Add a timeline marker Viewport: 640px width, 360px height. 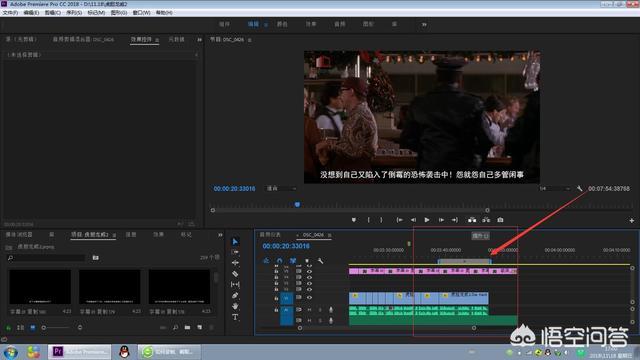point(307,261)
